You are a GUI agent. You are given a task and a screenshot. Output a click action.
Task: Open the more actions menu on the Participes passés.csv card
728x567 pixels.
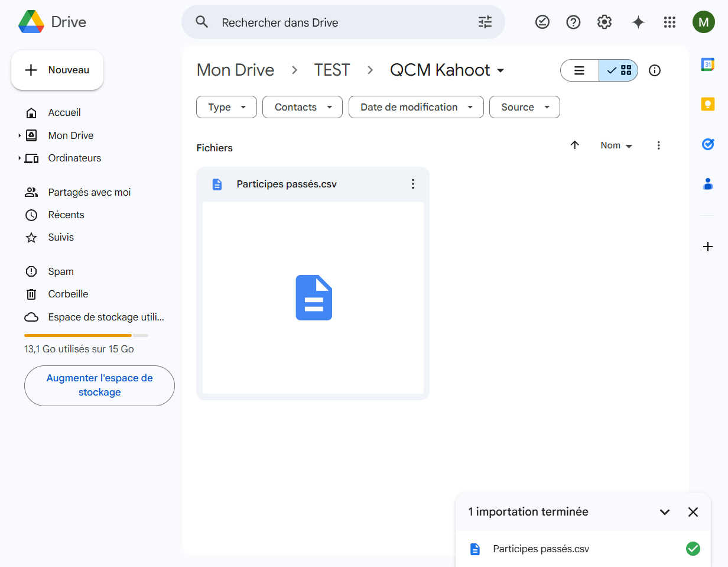point(413,184)
